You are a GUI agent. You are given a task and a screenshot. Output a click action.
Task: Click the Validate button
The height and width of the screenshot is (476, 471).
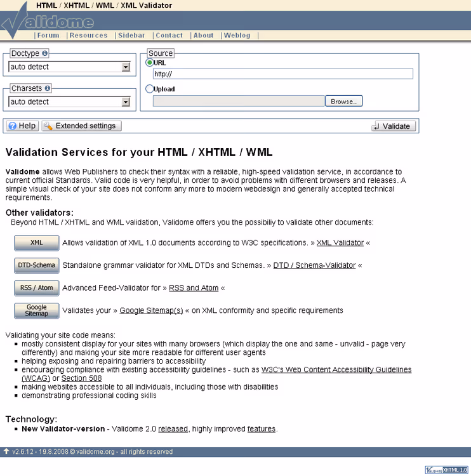pyautogui.click(x=394, y=126)
